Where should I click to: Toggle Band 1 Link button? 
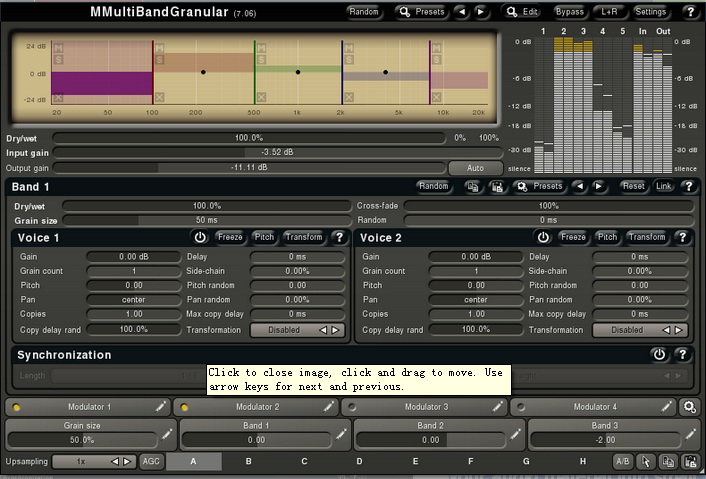[664, 186]
